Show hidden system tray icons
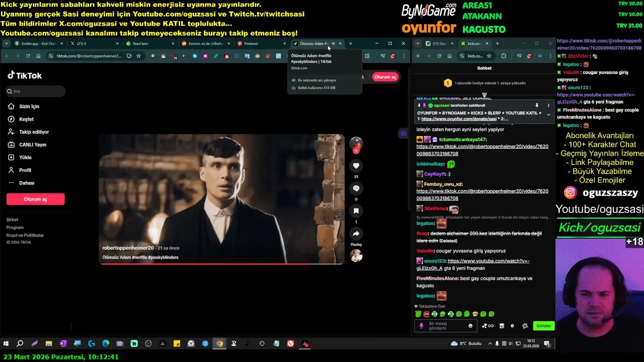 [x=491, y=344]
